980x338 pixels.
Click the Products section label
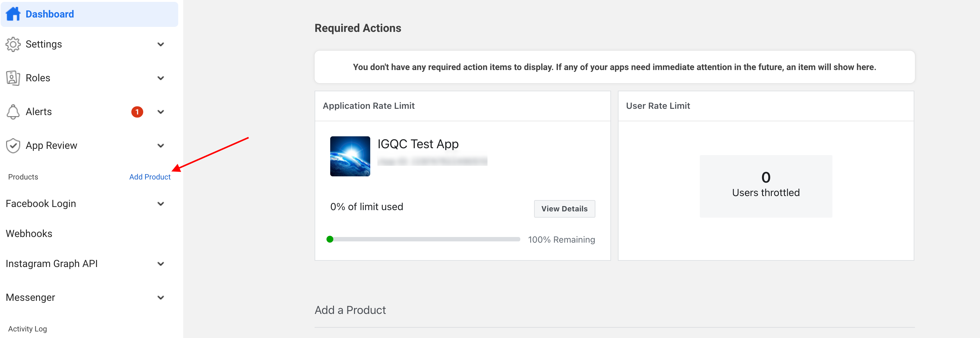click(x=23, y=177)
